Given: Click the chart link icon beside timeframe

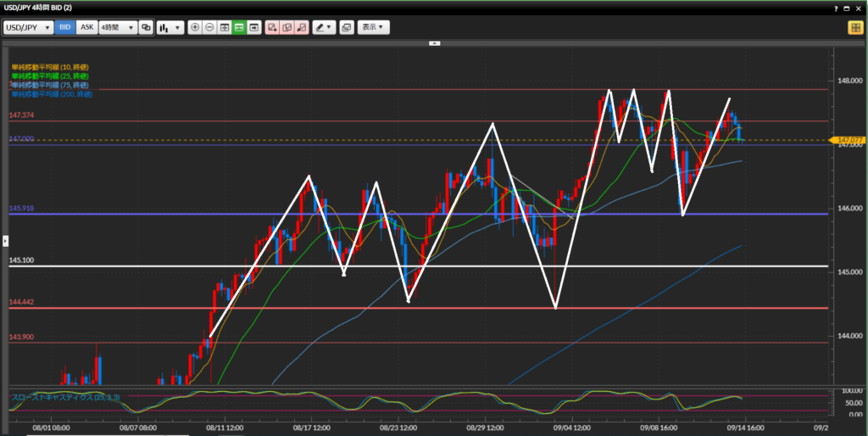Looking at the screenshot, I should [x=146, y=27].
